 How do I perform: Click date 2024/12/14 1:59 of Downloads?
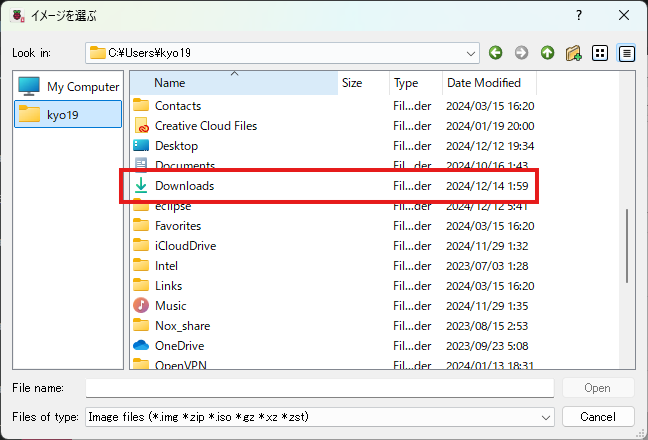pos(487,186)
